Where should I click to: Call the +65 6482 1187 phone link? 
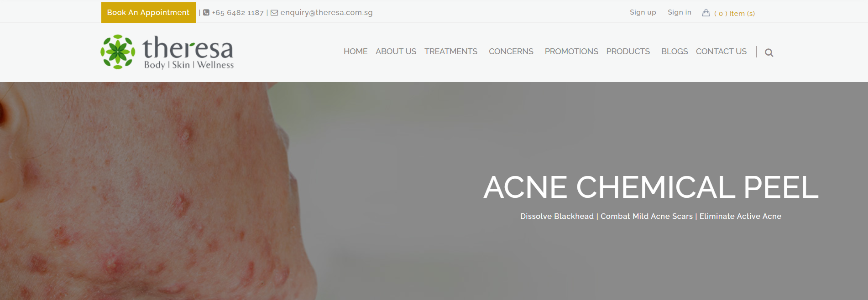(238, 13)
